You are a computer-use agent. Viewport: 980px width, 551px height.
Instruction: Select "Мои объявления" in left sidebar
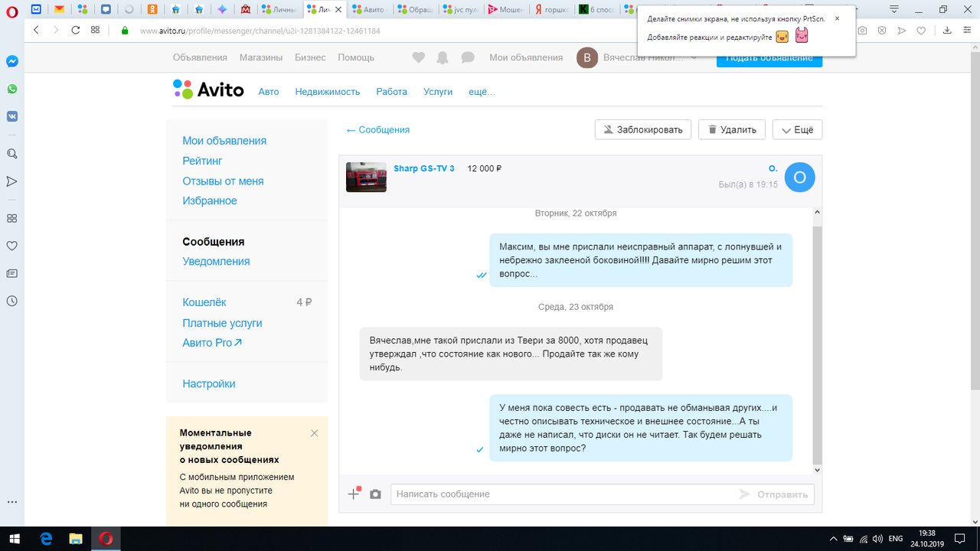pyautogui.click(x=224, y=141)
